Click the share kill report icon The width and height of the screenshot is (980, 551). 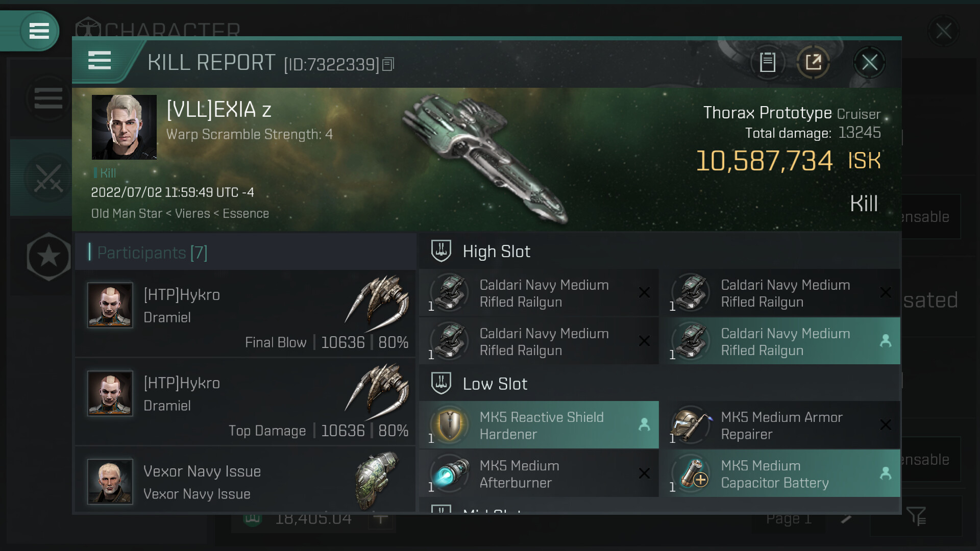(x=813, y=62)
